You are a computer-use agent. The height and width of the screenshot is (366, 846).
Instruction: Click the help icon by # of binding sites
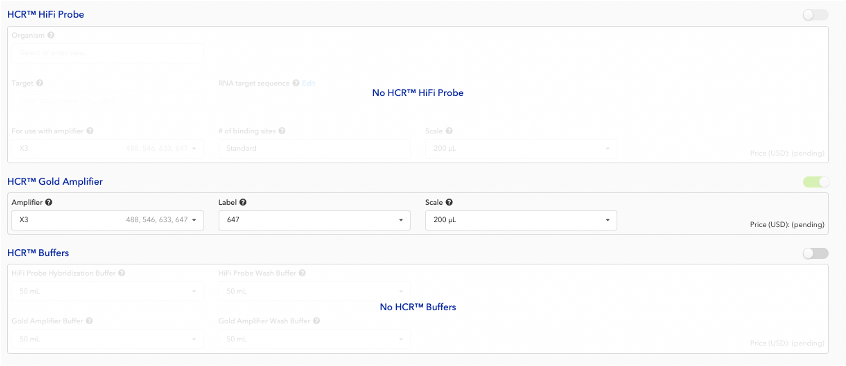(x=282, y=131)
